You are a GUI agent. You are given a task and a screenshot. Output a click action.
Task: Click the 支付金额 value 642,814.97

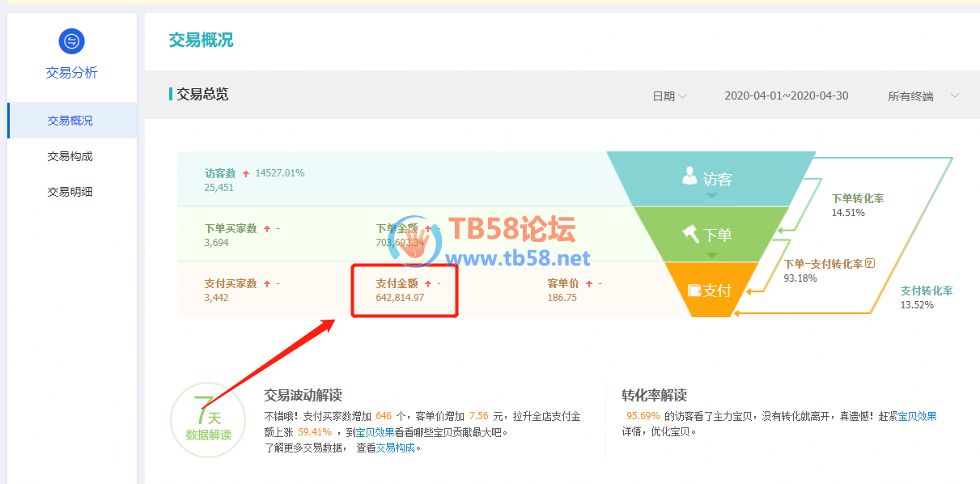pos(400,298)
